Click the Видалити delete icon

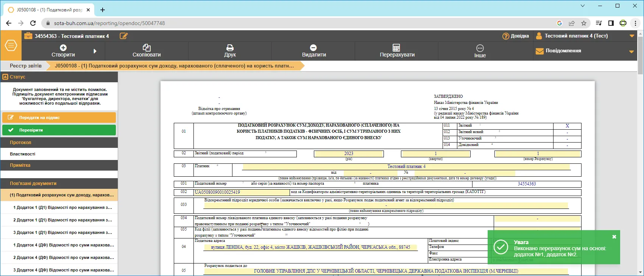[x=313, y=48]
